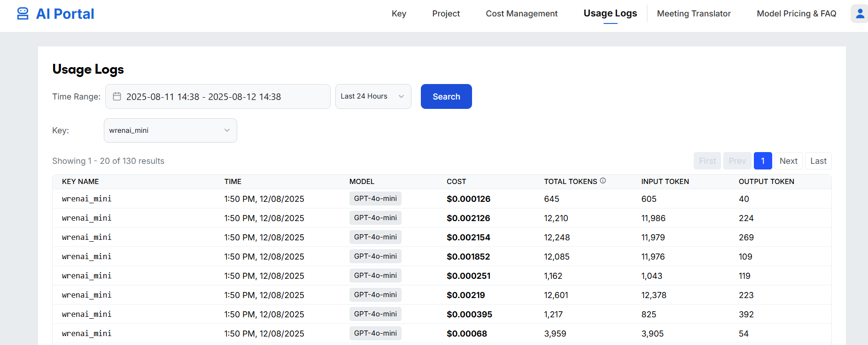Click the GPT-4o-mini tag in the $0.00068 row

pyautogui.click(x=375, y=333)
